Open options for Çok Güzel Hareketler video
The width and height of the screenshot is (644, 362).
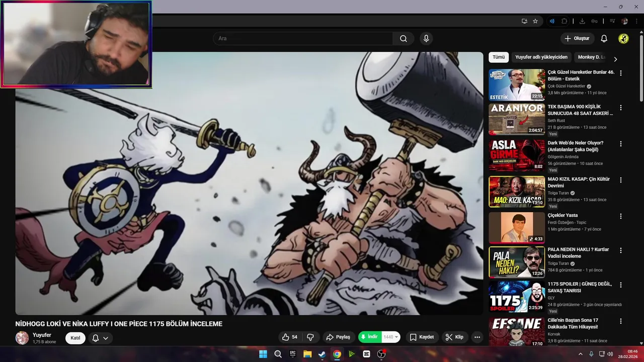pyautogui.click(x=620, y=73)
